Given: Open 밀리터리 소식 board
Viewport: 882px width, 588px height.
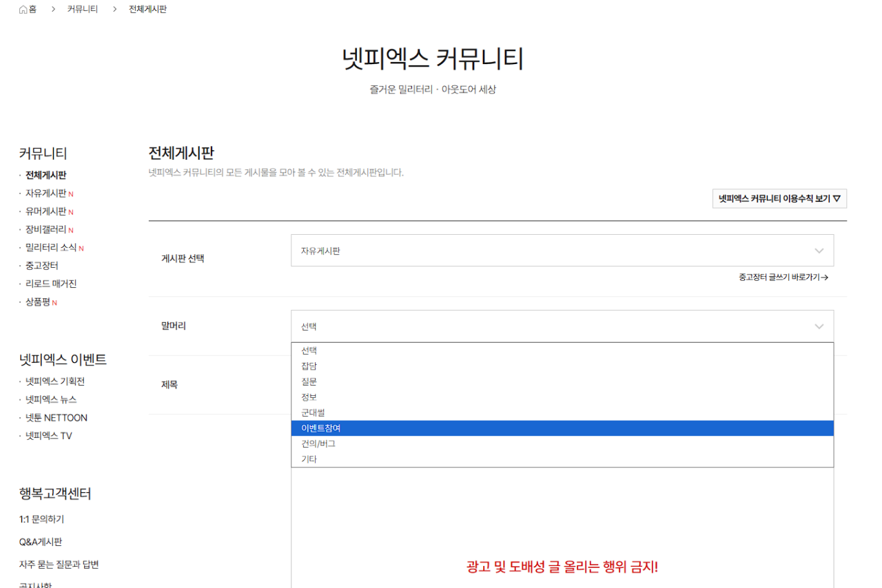Looking at the screenshot, I should pos(51,247).
